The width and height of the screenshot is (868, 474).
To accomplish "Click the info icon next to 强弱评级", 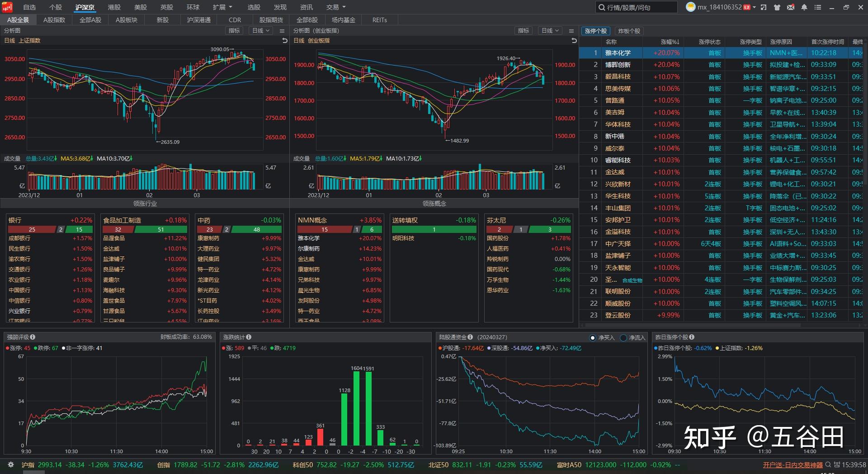I will click(33, 337).
